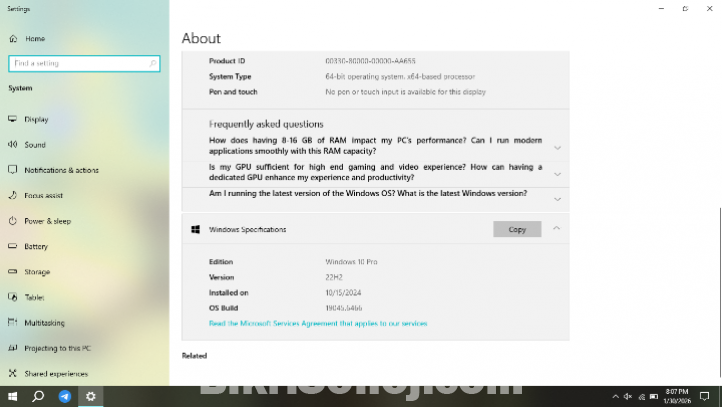Open the Microsoft Services Agreement link
The image size is (722, 407).
(x=318, y=324)
